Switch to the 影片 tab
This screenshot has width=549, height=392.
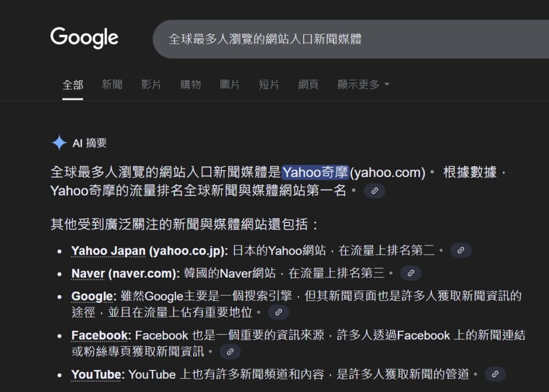click(151, 84)
